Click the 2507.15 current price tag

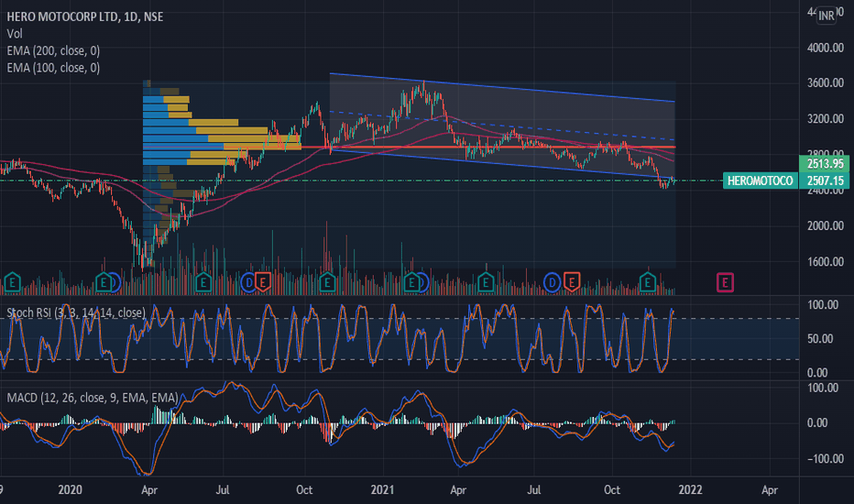[x=824, y=181]
